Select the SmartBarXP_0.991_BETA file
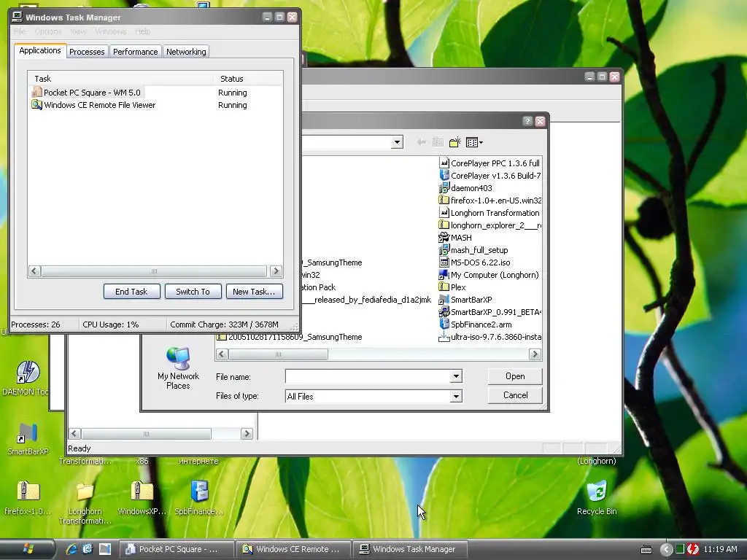This screenshot has width=747, height=560. pos(489,311)
